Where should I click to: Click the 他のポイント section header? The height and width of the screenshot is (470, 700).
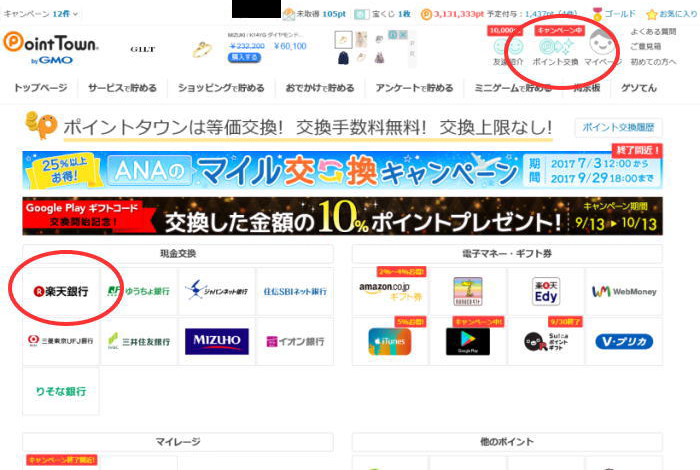[x=507, y=442]
